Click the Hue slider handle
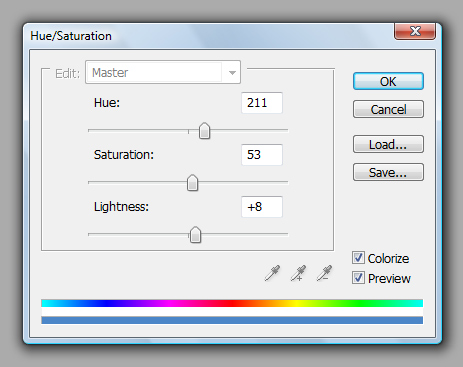Screen dimensions: 463x367 [204, 131]
